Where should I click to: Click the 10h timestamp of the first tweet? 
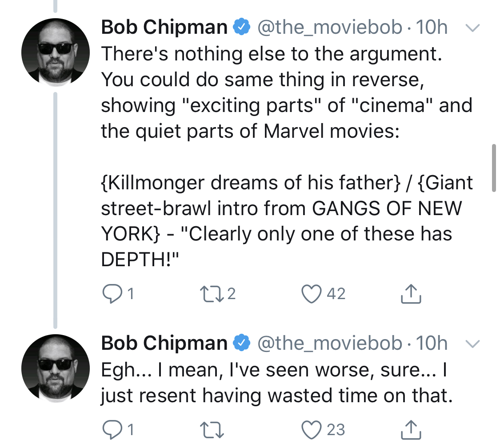click(x=432, y=27)
